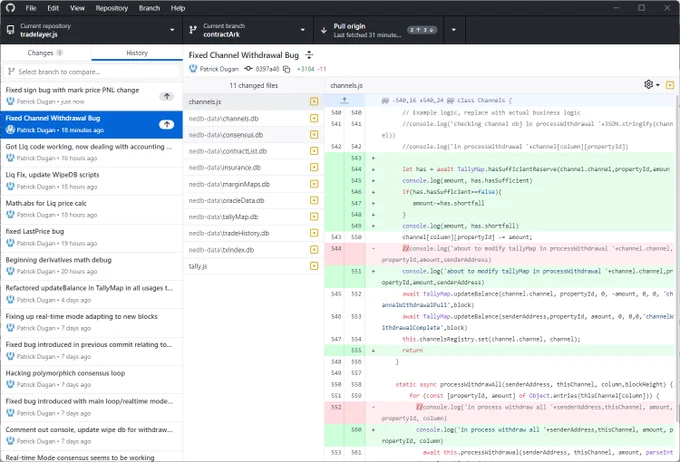Click Pull origin button
Image resolution: width=680 pixels, height=462 pixels.
coord(378,30)
